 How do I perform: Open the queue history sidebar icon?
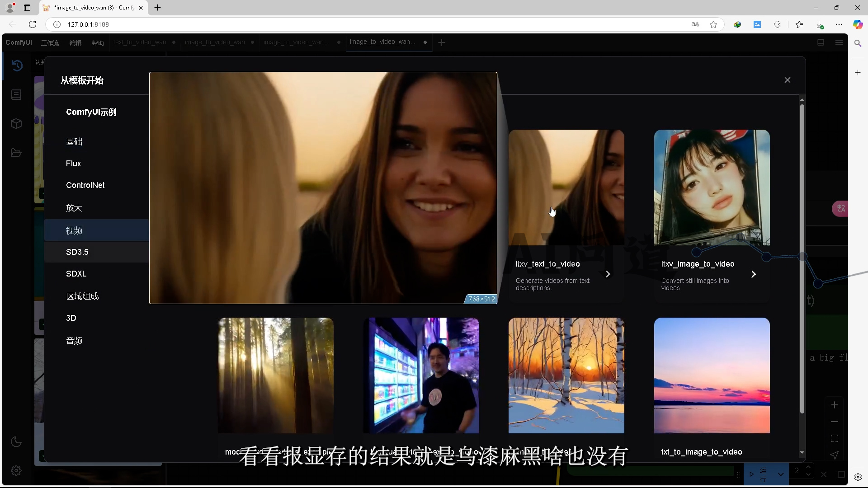click(x=17, y=66)
